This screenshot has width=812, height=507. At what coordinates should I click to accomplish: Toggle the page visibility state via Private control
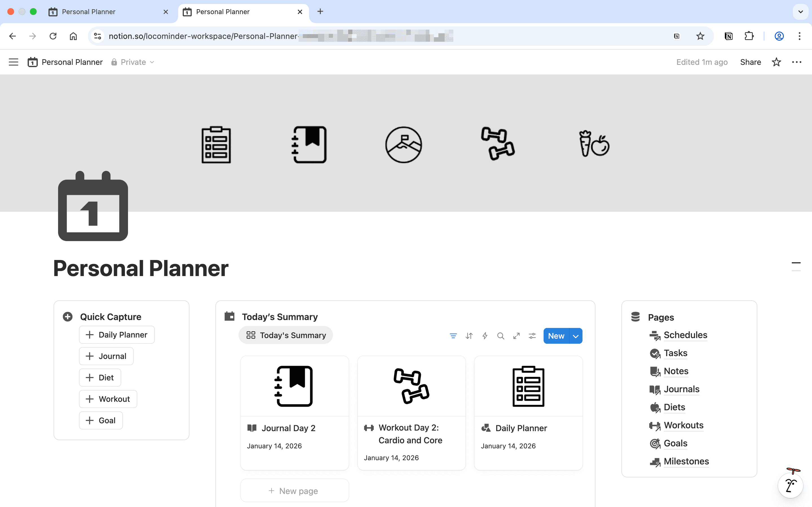click(x=133, y=62)
